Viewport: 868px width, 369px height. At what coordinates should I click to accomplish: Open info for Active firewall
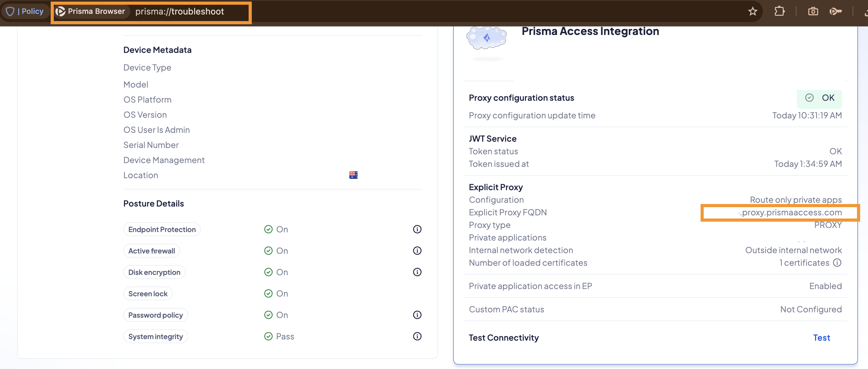click(x=417, y=250)
